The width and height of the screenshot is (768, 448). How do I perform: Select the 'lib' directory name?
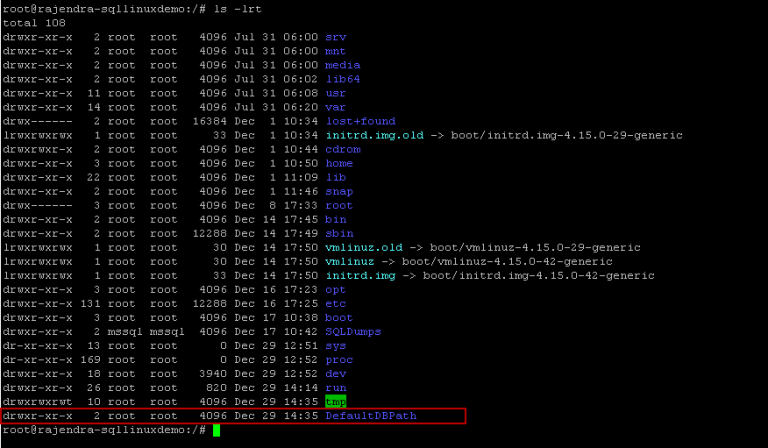coord(336,178)
